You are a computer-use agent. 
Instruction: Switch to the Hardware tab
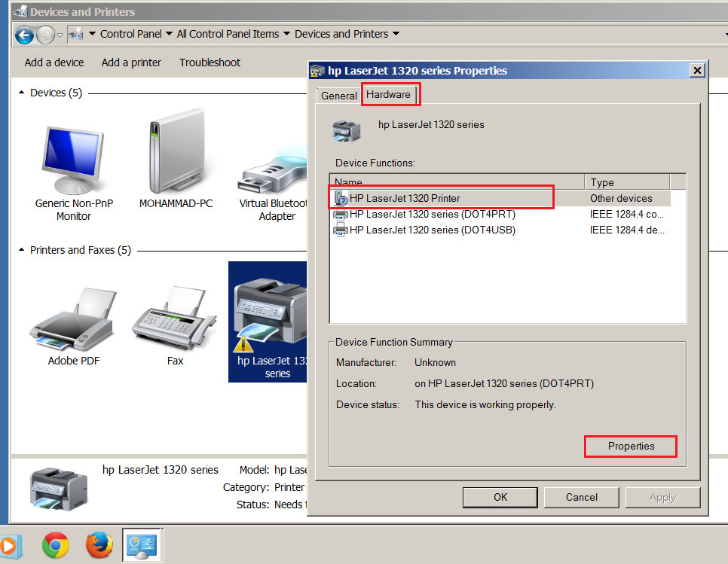[389, 95]
